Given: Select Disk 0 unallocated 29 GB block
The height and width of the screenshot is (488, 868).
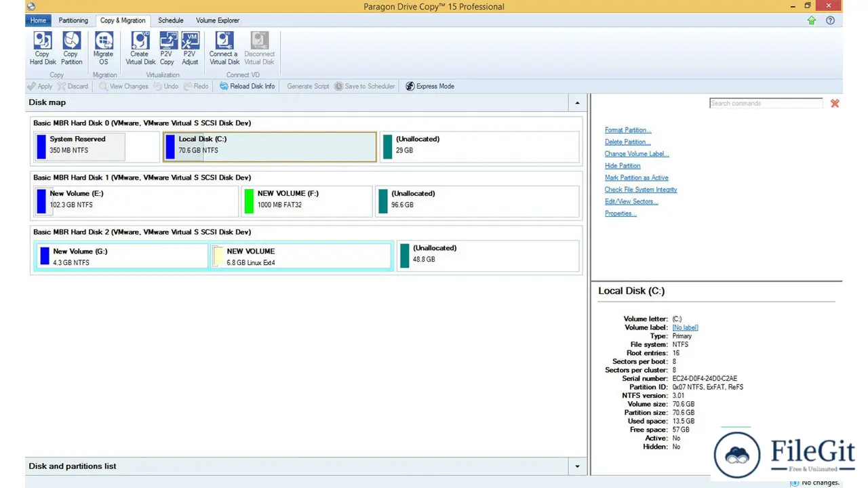Looking at the screenshot, I should coord(479,146).
